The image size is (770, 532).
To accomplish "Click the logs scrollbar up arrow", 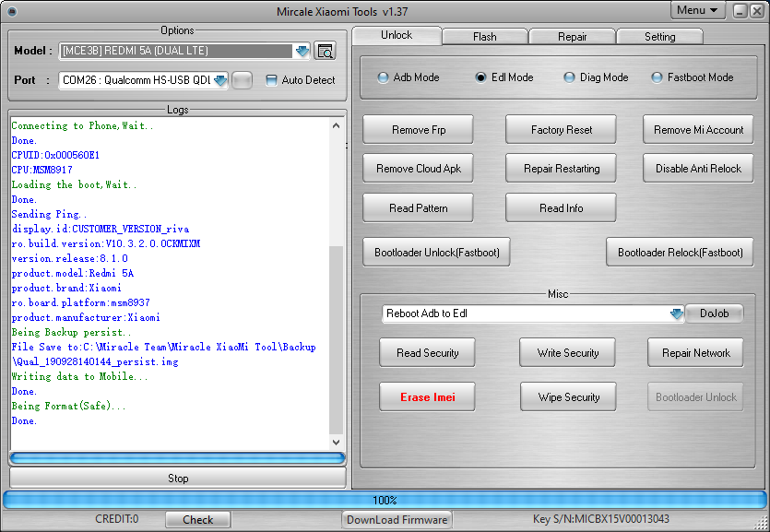I will [x=336, y=125].
